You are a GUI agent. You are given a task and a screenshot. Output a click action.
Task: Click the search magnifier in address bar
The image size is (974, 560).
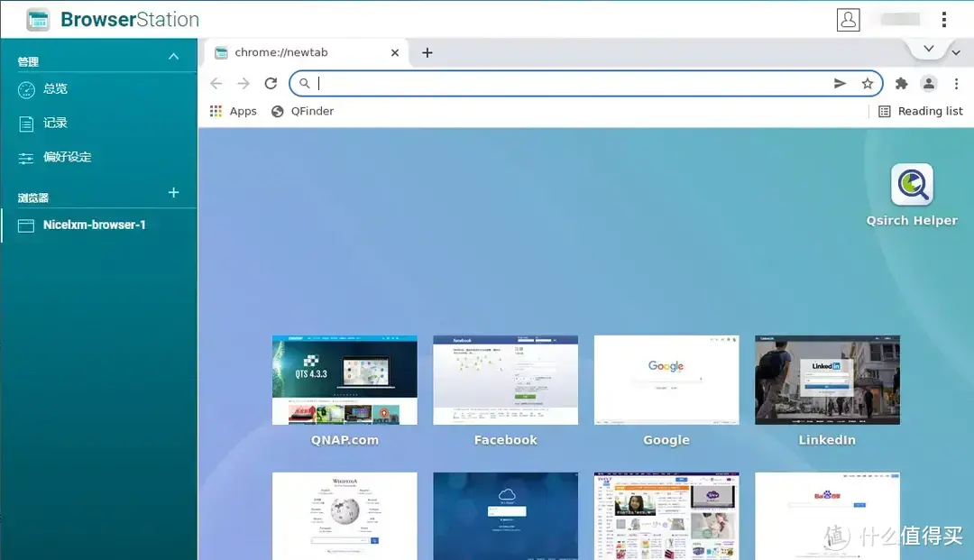coord(305,83)
